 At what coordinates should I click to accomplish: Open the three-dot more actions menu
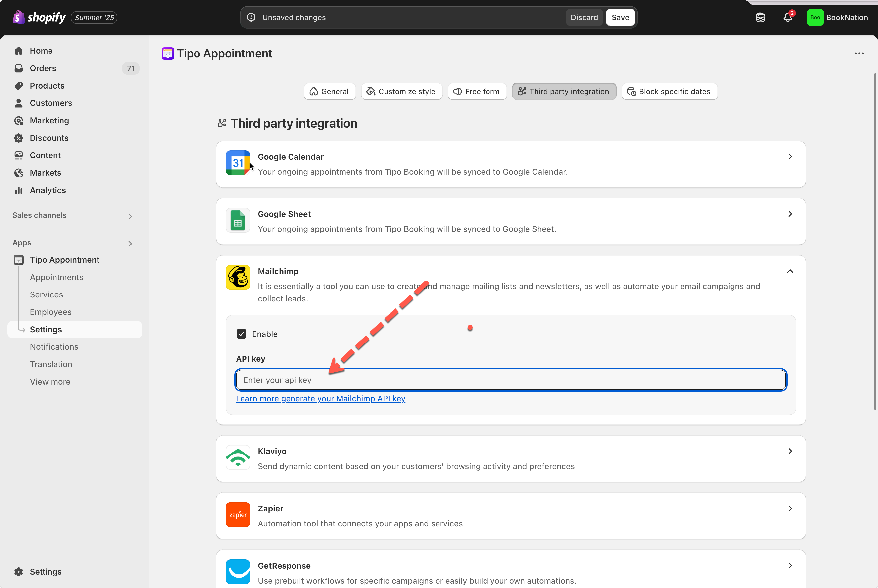tap(859, 54)
